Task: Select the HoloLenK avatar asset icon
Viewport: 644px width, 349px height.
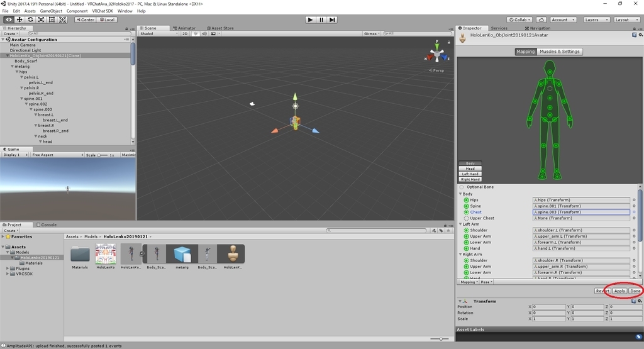Action: pos(233,254)
